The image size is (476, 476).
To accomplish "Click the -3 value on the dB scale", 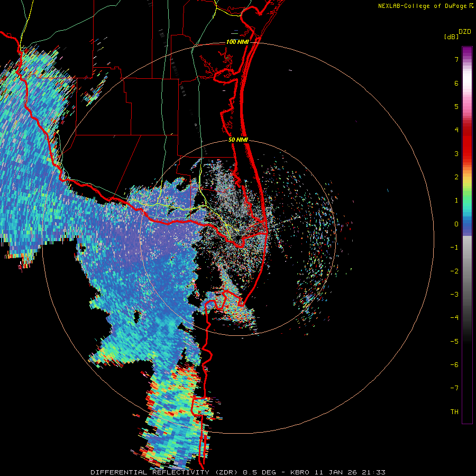I will click(454, 295).
